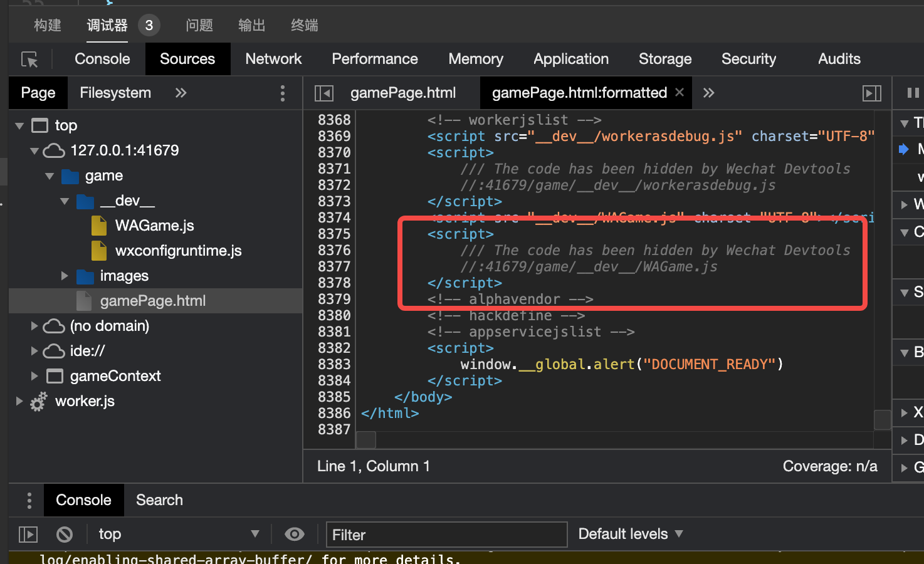Collapse the 127.0.0.1:41679 node
924x564 pixels.
34,151
